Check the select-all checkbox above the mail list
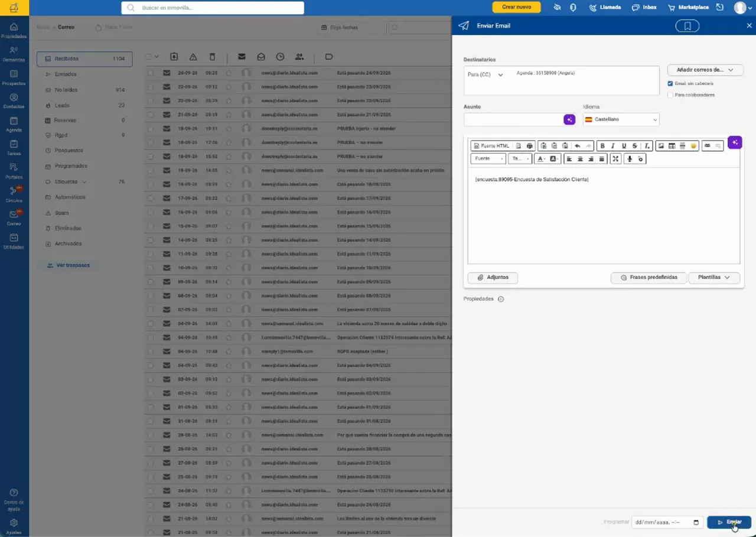Image resolution: width=756 pixels, height=537 pixels. coord(149,57)
